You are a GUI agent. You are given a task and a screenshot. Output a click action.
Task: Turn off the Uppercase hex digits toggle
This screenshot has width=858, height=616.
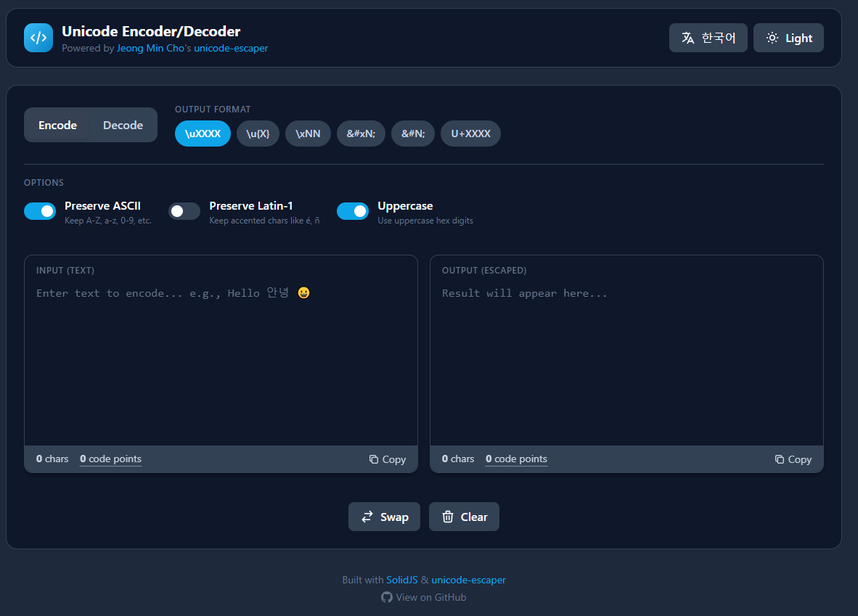coord(353,210)
